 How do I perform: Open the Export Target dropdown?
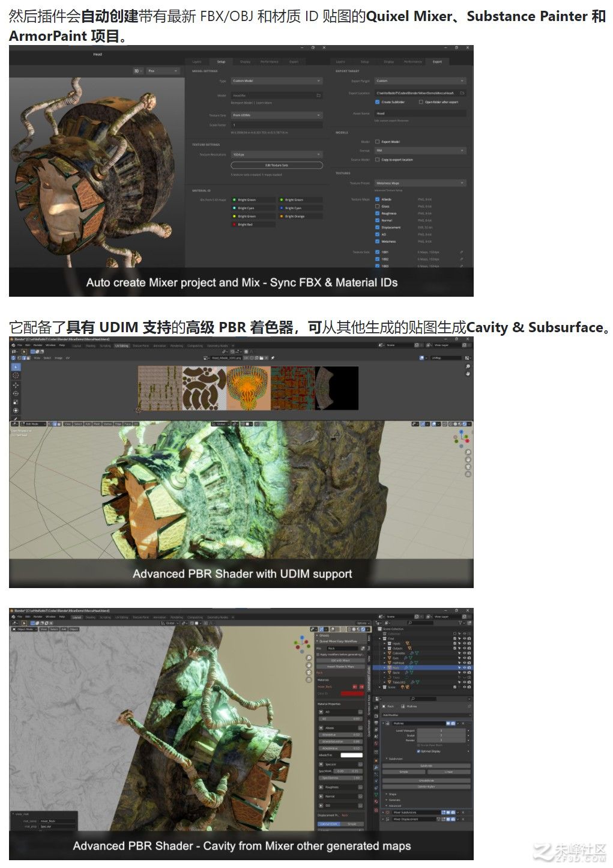tap(420, 80)
